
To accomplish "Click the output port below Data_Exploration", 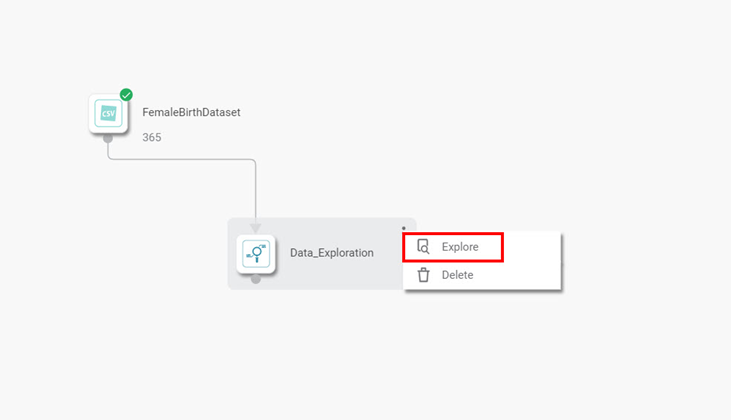I will [x=255, y=279].
